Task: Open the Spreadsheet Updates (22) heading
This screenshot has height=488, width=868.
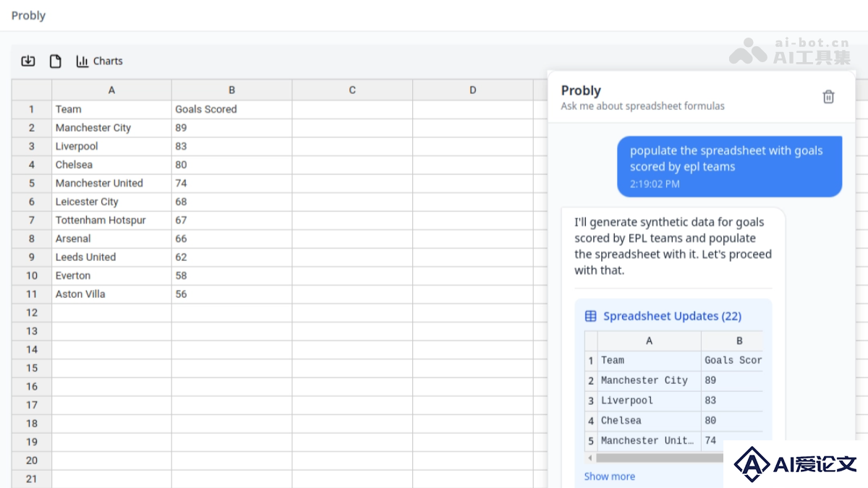Action: coord(672,316)
